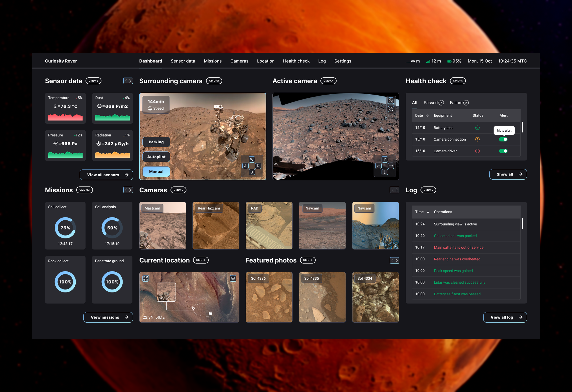The height and width of the screenshot is (392, 572).
Task: Click View all sensors button
Action: click(x=106, y=175)
